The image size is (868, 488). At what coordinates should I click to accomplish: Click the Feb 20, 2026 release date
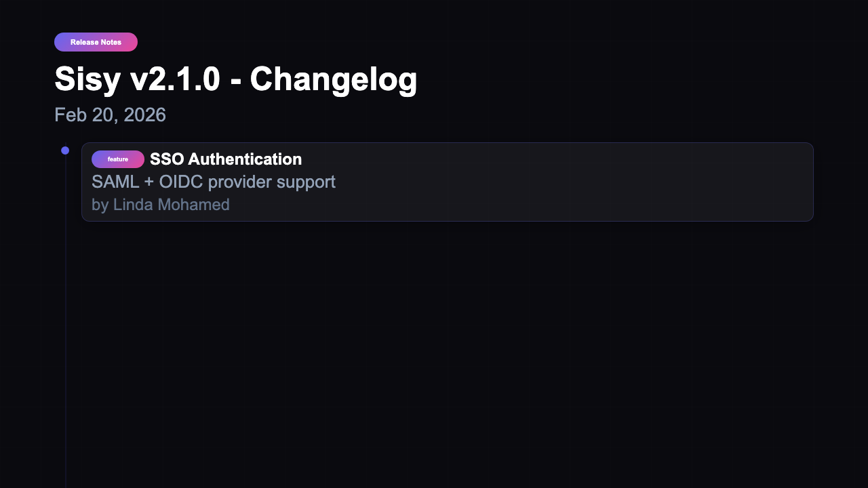pos(110,115)
